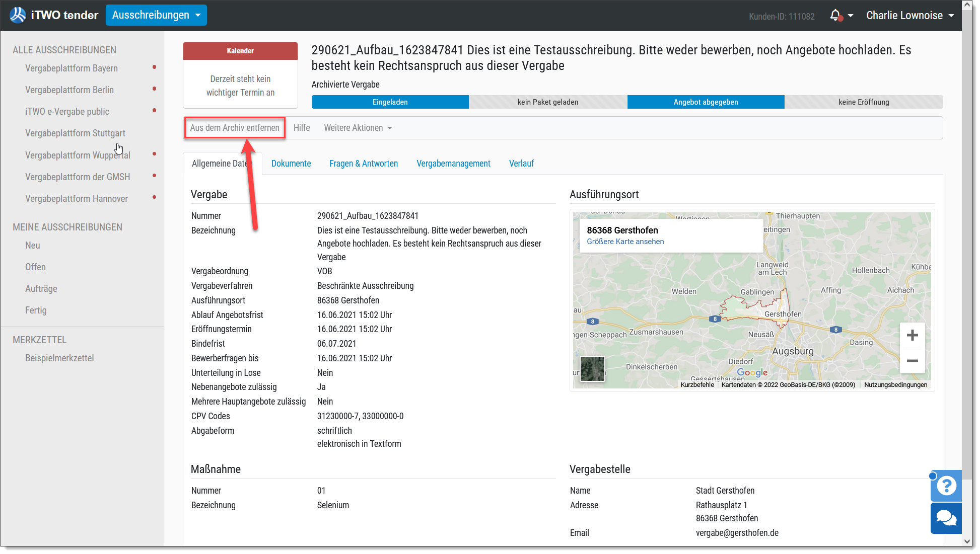Viewport: 980px width, 554px height.
Task: Click the MEINE AUSSCHREIBUNGEN heading
Action: coord(67,227)
